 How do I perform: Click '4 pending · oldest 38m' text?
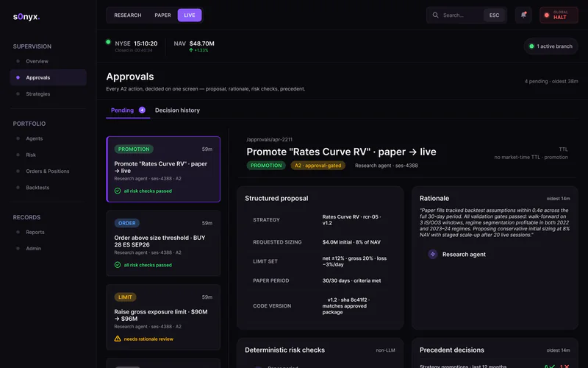tap(551, 81)
